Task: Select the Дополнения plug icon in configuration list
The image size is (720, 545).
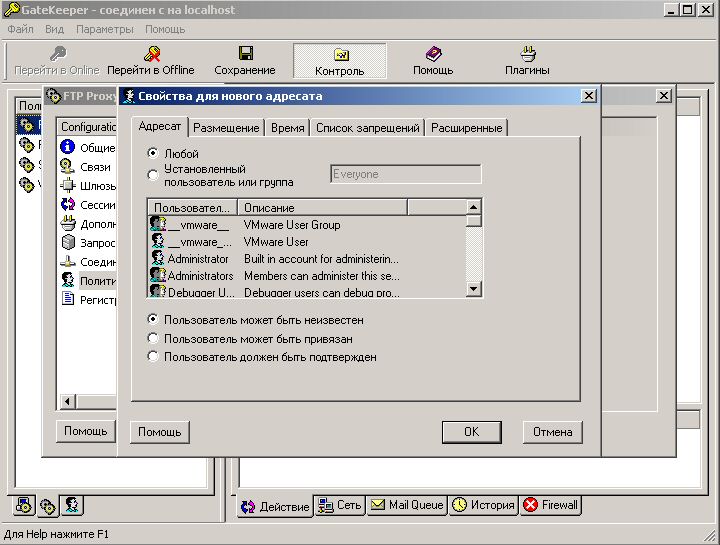Action: [68, 223]
